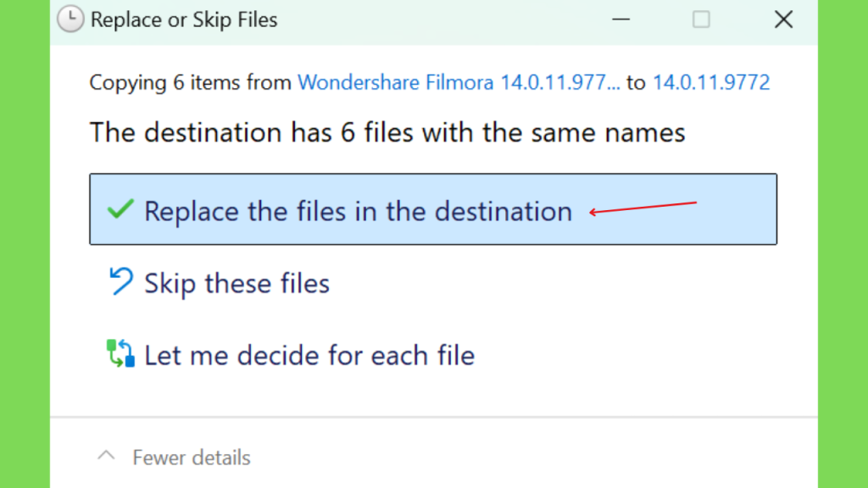Image resolution: width=868 pixels, height=488 pixels.
Task: Choose Skip these files
Action: coord(237,283)
